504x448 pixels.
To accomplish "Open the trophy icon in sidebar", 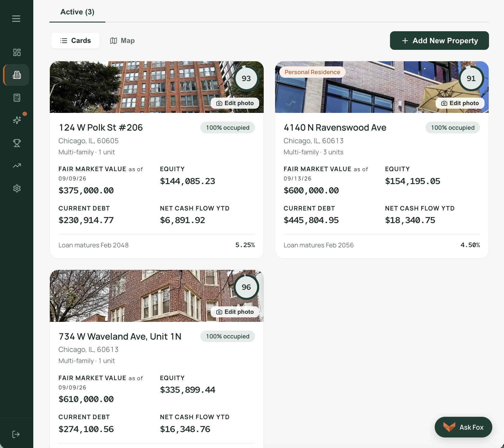I will click(17, 143).
